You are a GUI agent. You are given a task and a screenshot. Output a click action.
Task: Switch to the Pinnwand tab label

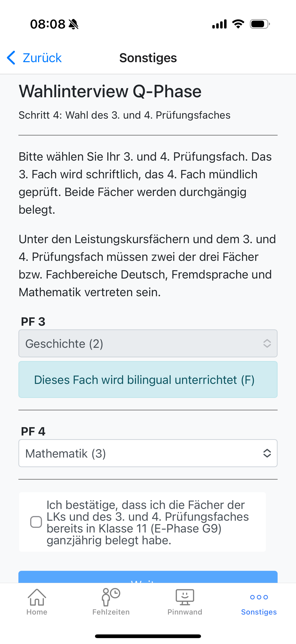click(x=185, y=612)
